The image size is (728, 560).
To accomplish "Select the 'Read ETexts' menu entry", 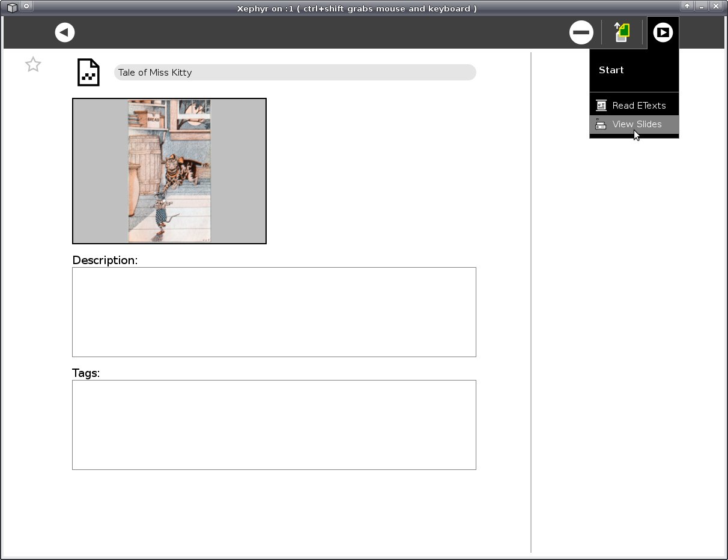I will point(639,106).
